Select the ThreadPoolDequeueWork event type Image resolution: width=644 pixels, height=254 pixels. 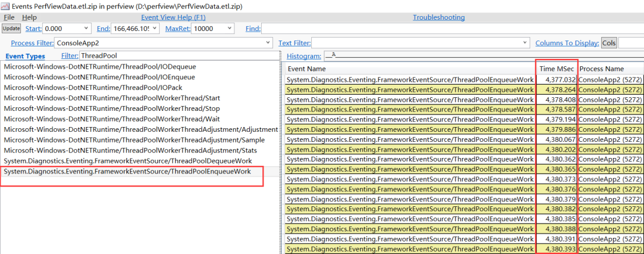(128, 161)
